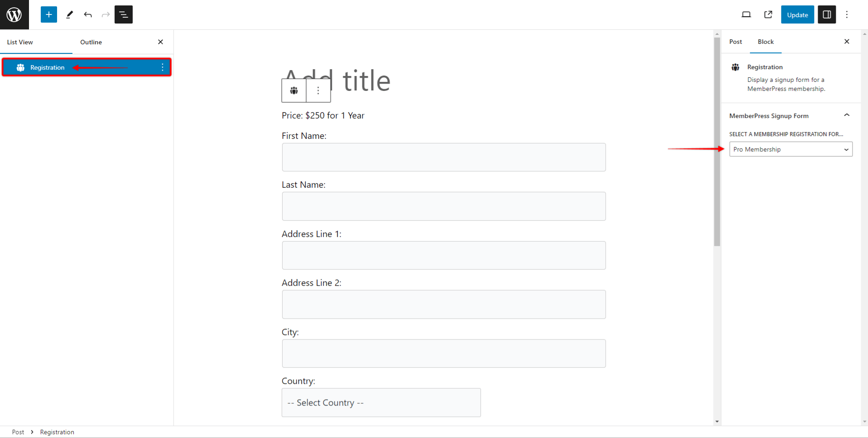
Task: Open the top-bar Options three-dots menu
Action: [847, 14]
